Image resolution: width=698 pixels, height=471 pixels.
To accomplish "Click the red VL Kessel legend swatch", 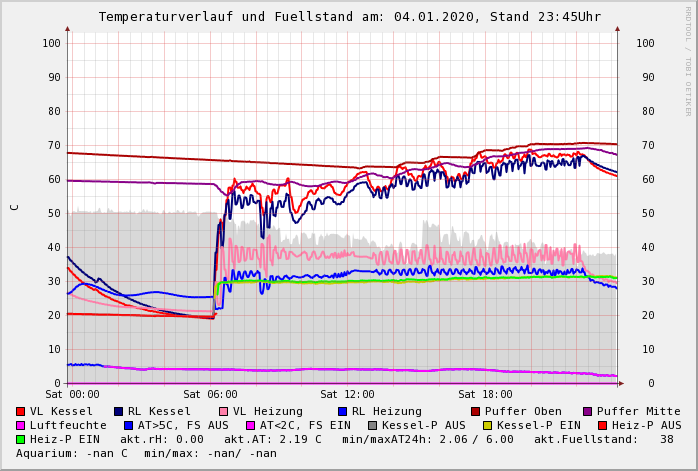I will pos(21,411).
